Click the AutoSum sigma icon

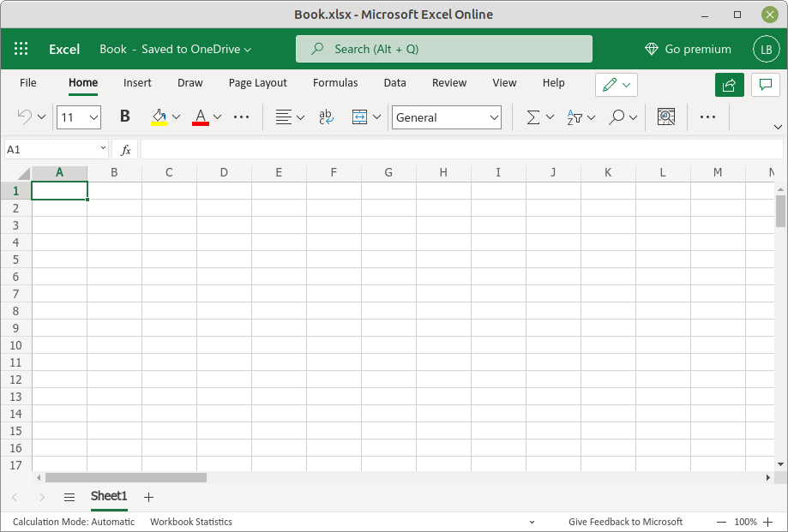pyautogui.click(x=533, y=117)
